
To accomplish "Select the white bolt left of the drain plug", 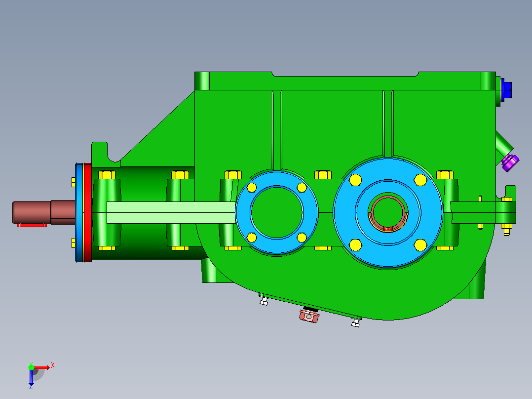I will pos(264,301).
